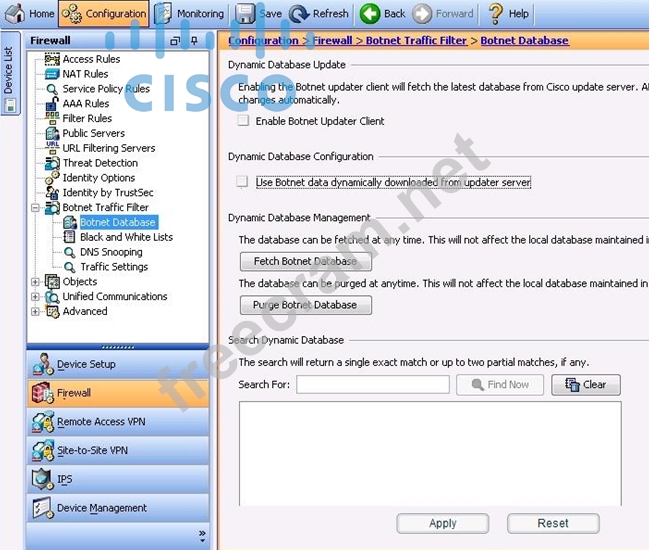Open the Remote Access VPN section
The width and height of the screenshot is (649, 550).
click(x=100, y=422)
